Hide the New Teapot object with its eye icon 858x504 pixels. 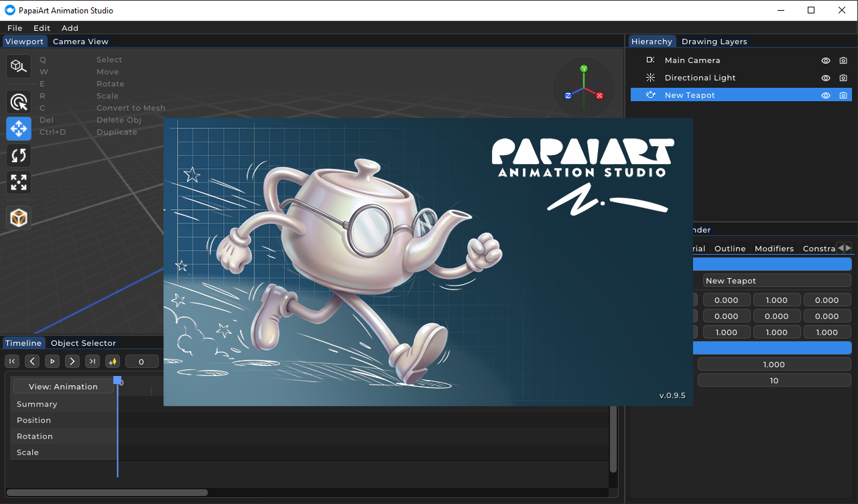click(826, 95)
